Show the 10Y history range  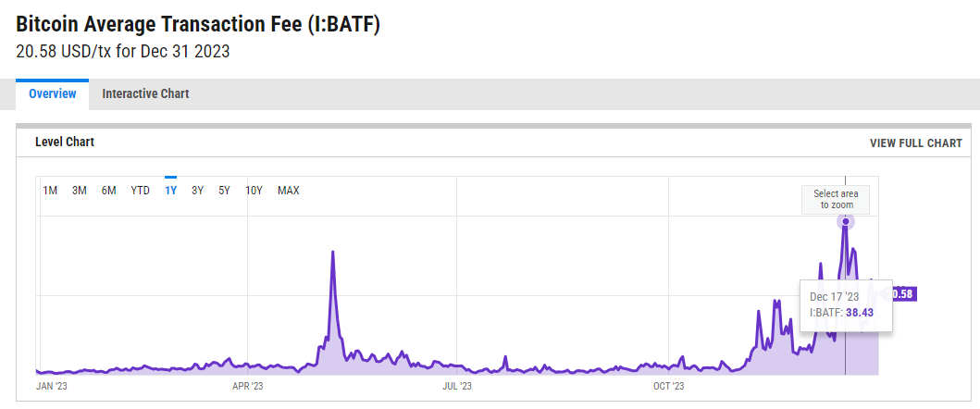click(x=254, y=191)
